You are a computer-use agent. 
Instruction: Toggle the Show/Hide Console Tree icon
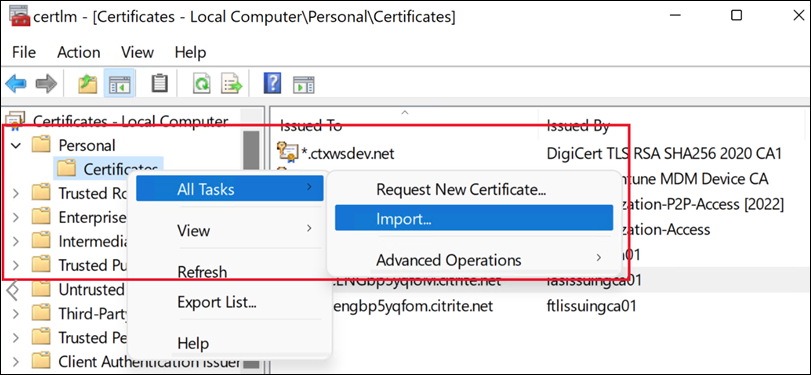[x=119, y=83]
